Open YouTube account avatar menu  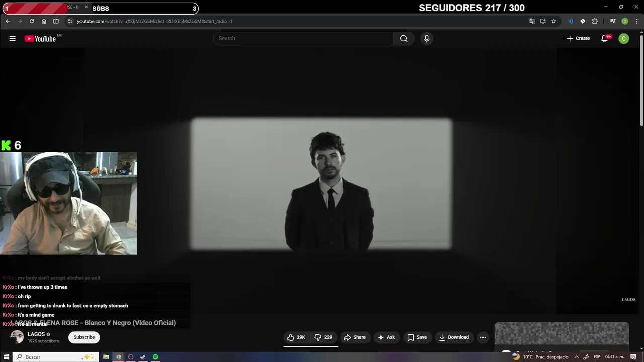pyautogui.click(x=624, y=38)
